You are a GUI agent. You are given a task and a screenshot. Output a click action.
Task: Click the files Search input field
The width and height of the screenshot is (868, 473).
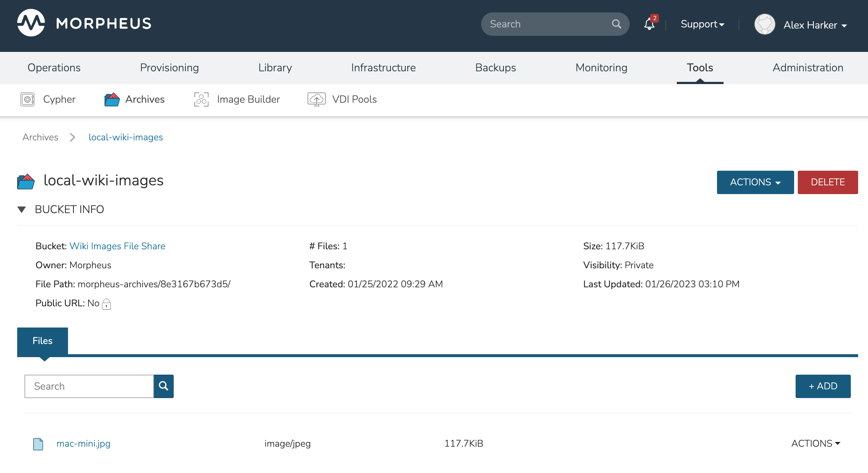click(x=89, y=386)
